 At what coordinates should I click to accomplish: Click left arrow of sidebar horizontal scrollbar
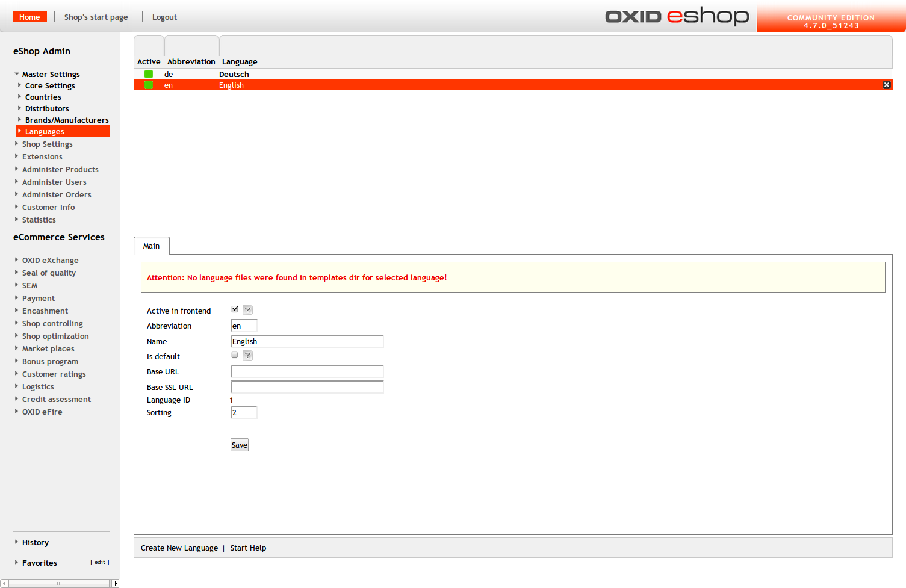(x=4, y=583)
